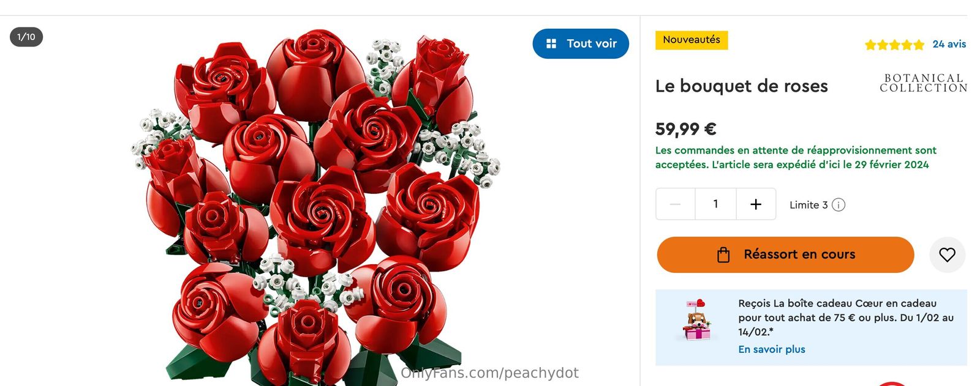Open the Limite 3 info icon
This screenshot has width=980, height=386.
tap(839, 205)
